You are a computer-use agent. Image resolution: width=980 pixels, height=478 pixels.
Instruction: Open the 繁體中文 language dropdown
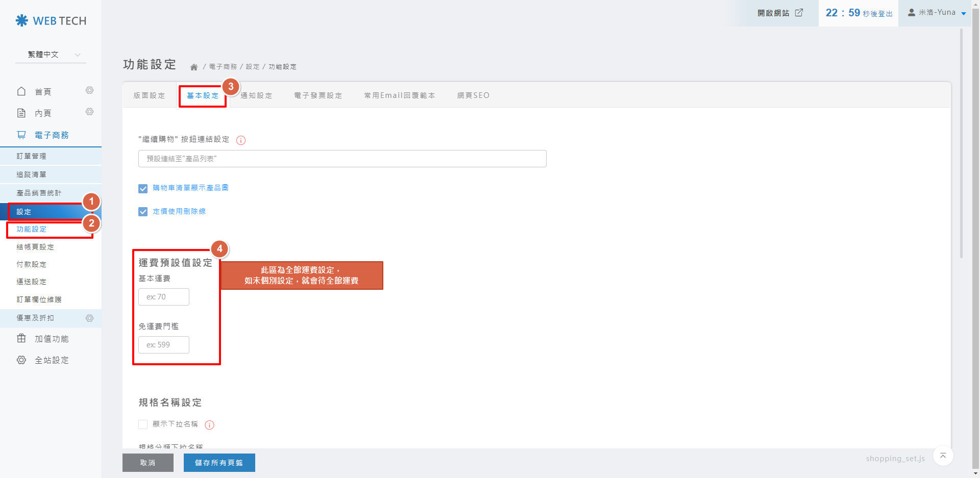click(51, 55)
